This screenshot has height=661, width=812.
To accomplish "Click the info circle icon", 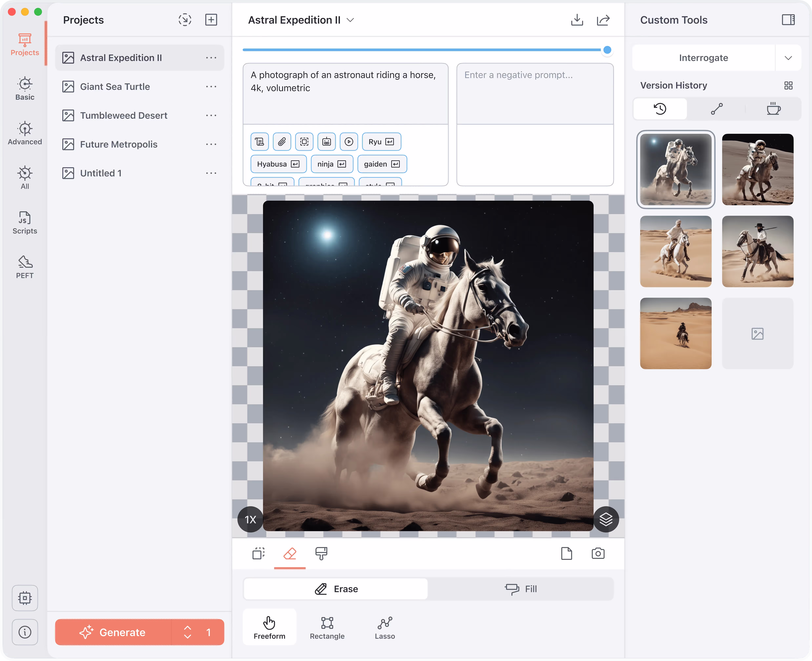I will pos(25,632).
